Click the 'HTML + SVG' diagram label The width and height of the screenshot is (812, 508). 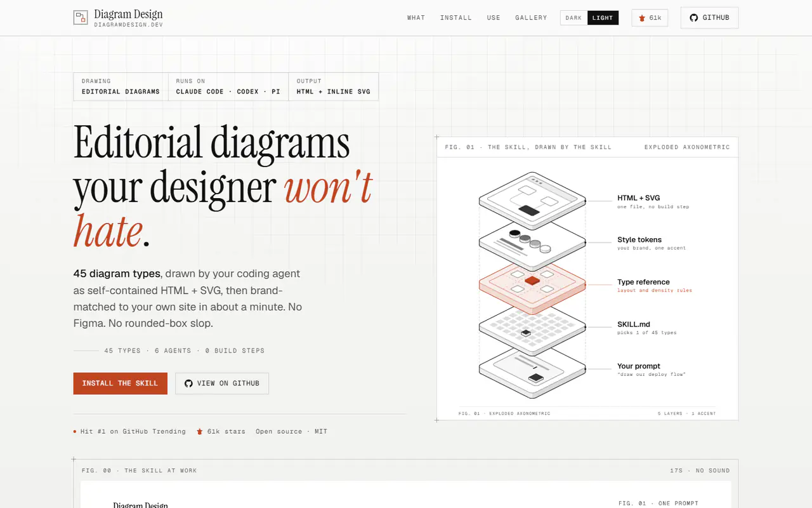[x=639, y=198]
